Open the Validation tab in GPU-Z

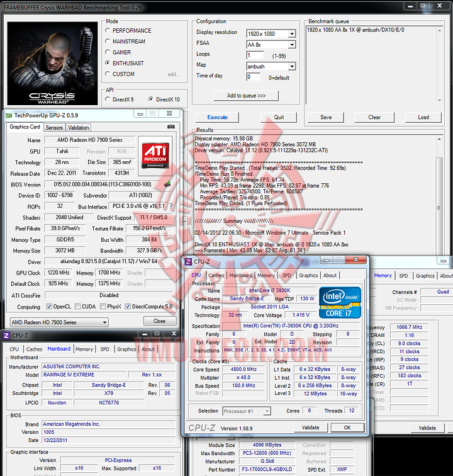(x=78, y=127)
